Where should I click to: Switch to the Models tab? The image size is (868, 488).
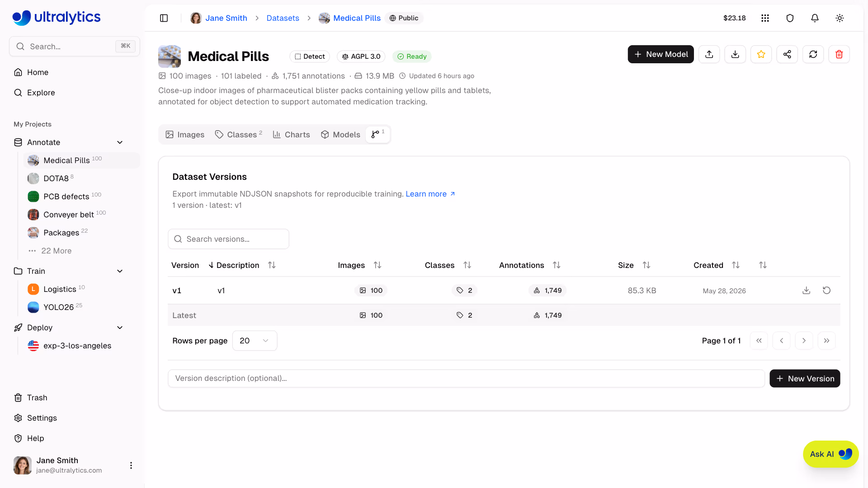coord(340,135)
